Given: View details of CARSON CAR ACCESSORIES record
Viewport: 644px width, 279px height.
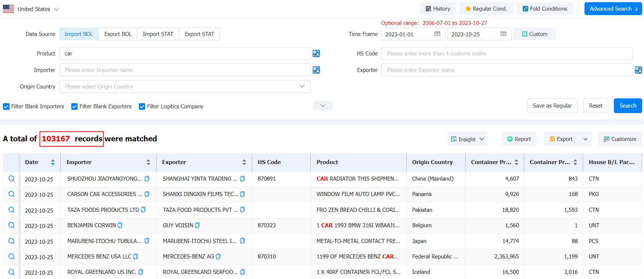Looking at the screenshot, I should point(11,194).
